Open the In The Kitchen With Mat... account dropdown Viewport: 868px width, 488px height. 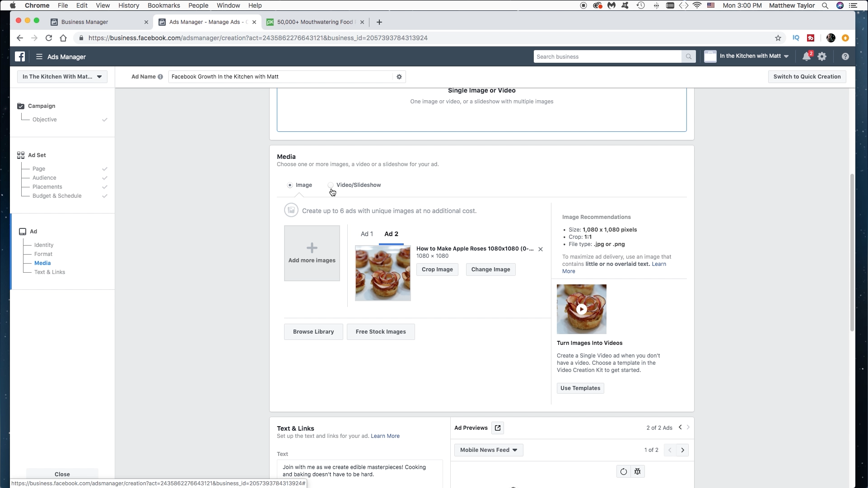click(x=62, y=77)
